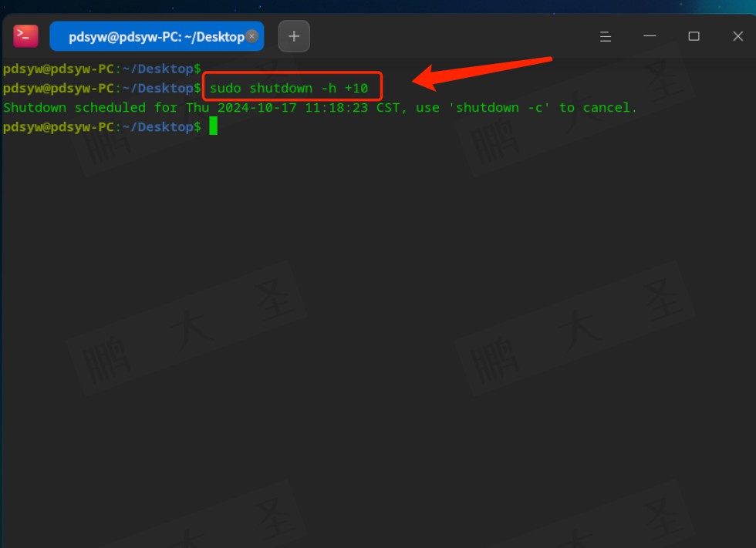Click the 2024-10-17 date in output
Viewport: 756px width, 548px height.
(257, 108)
